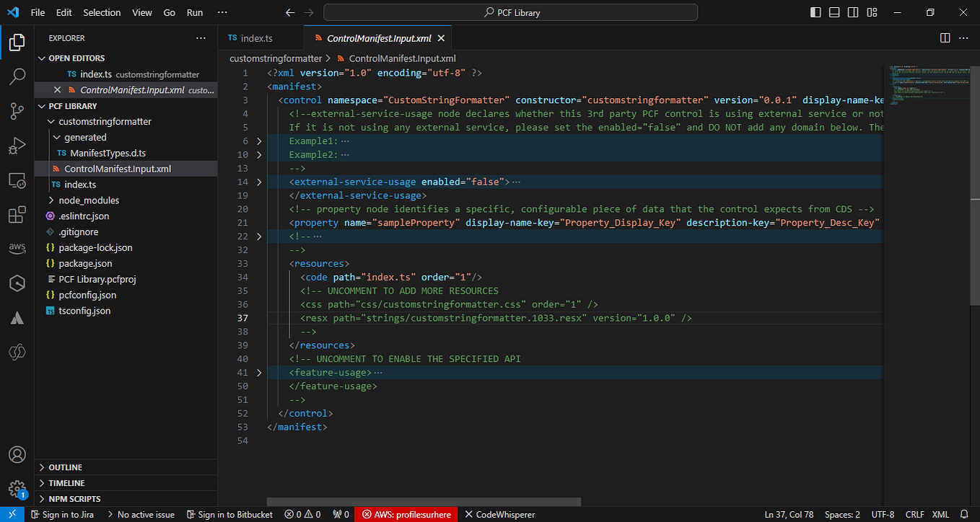The image size is (980, 522).
Task: Click the PCF Library command center search box
Action: coord(510,12)
